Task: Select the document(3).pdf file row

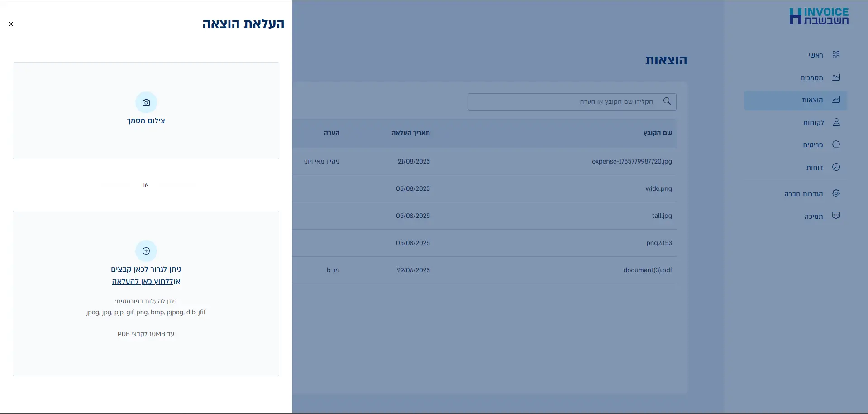Action: click(647, 270)
